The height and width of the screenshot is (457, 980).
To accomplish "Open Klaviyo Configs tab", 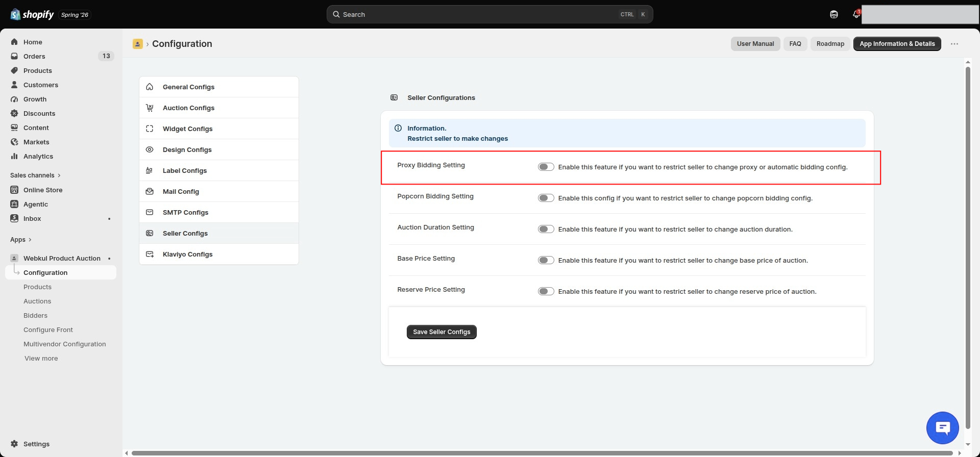I will point(219,254).
